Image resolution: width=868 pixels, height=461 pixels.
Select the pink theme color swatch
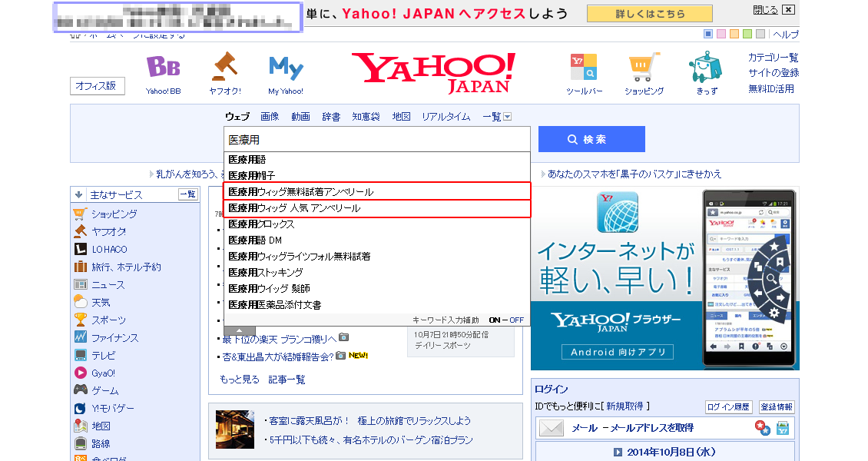721,35
